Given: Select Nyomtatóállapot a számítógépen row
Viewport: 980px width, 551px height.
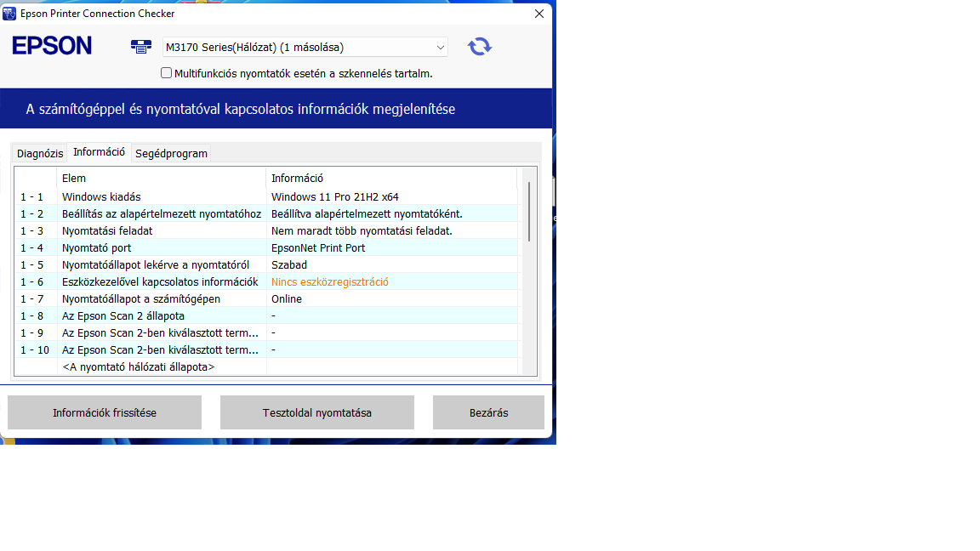Looking at the screenshot, I should coord(266,298).
